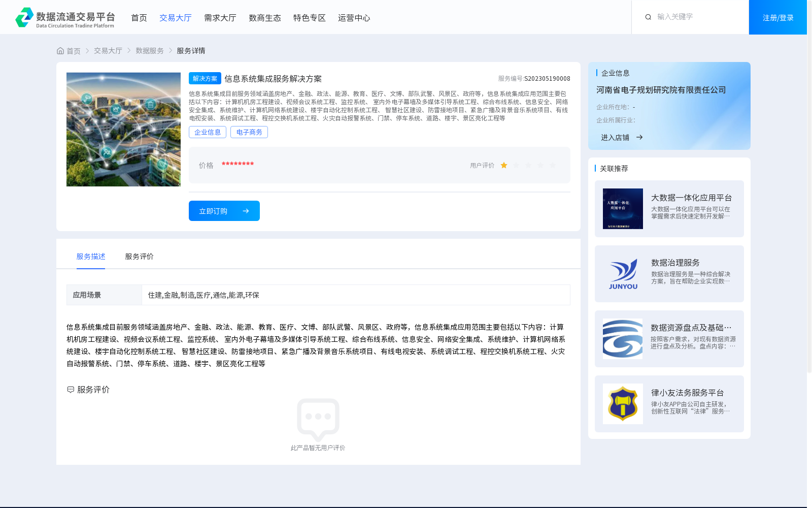Viewport: 812px width, 508px height.
Task: Open the 需求大厅 nav menu
Action: (220, 18)
